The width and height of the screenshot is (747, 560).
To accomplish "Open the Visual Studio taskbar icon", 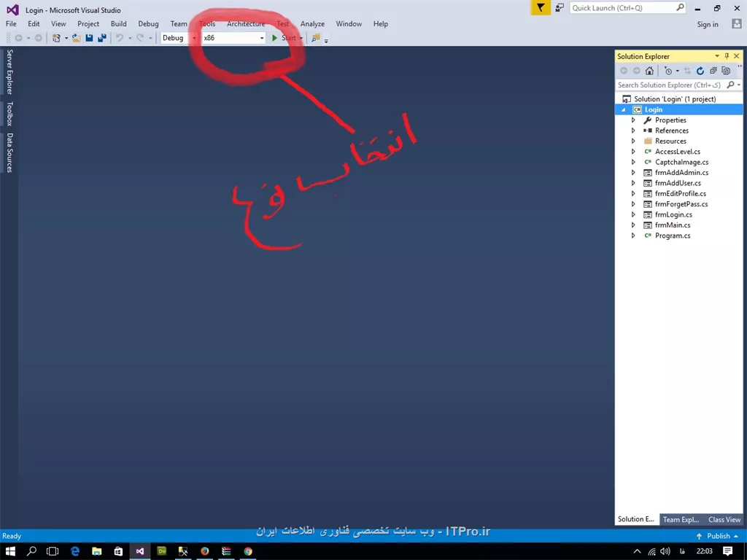I will point(139,551).
